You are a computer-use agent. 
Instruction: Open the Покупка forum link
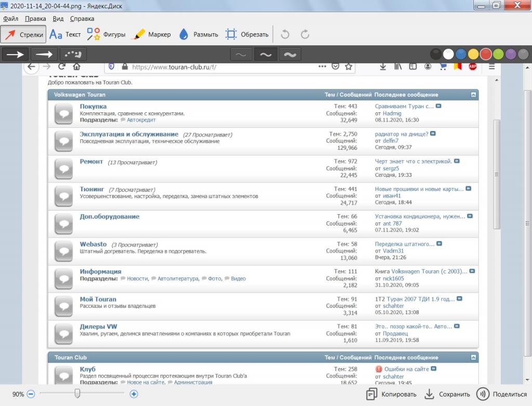pyautogui.click(x=93, y=106)
